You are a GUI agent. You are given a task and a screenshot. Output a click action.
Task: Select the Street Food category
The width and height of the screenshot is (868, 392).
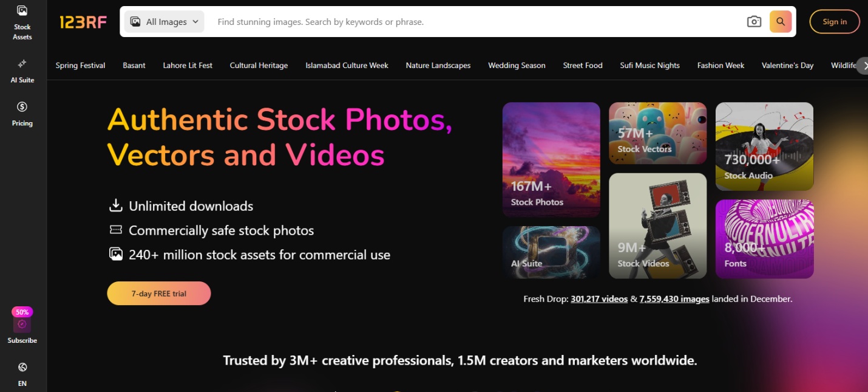582,66
